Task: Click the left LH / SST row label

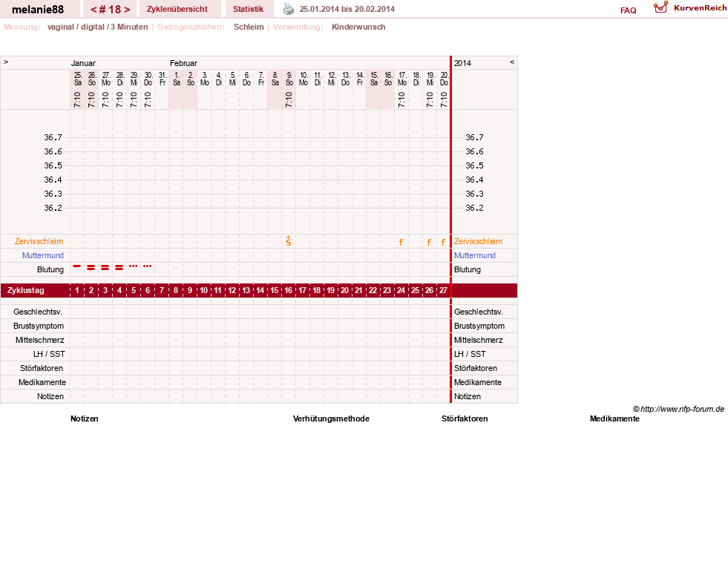Action: 49,354
